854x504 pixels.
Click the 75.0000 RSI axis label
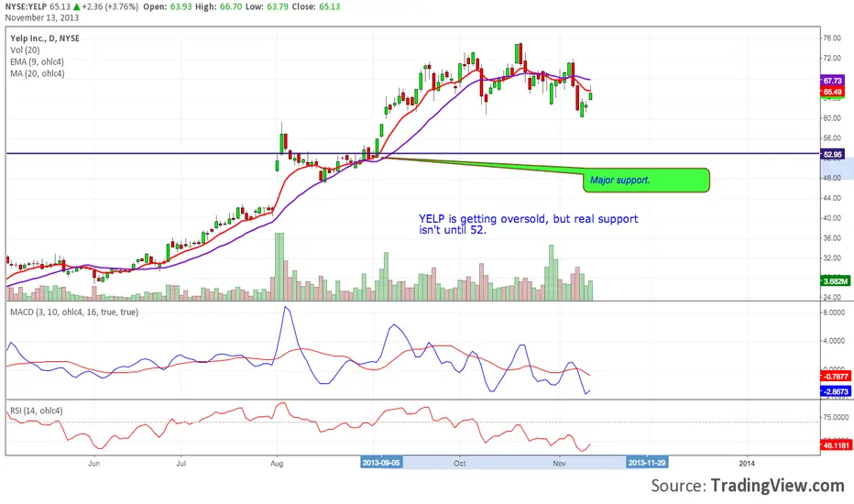[836, 417]
